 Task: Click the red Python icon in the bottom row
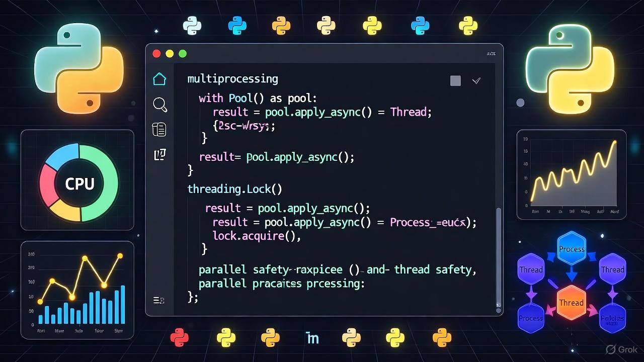point(181,337)
